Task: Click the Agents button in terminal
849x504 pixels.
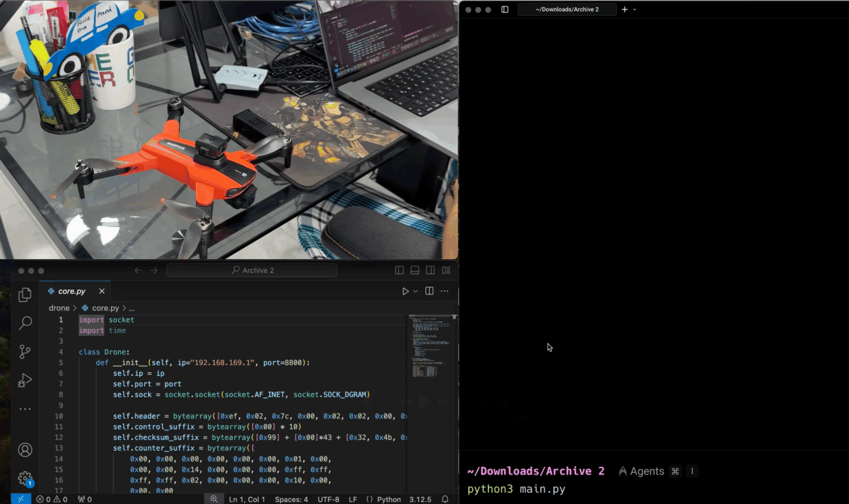Action: click(641, 471)
